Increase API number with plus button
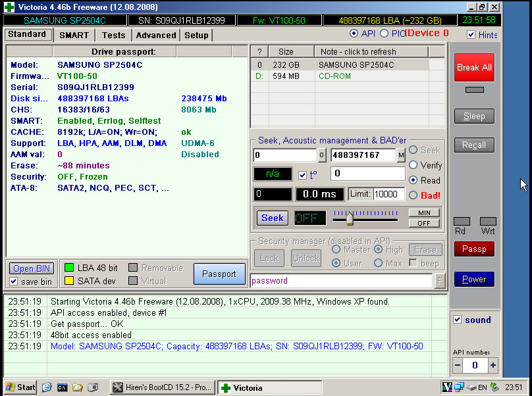The image size is (532, 396). (493, 365)
